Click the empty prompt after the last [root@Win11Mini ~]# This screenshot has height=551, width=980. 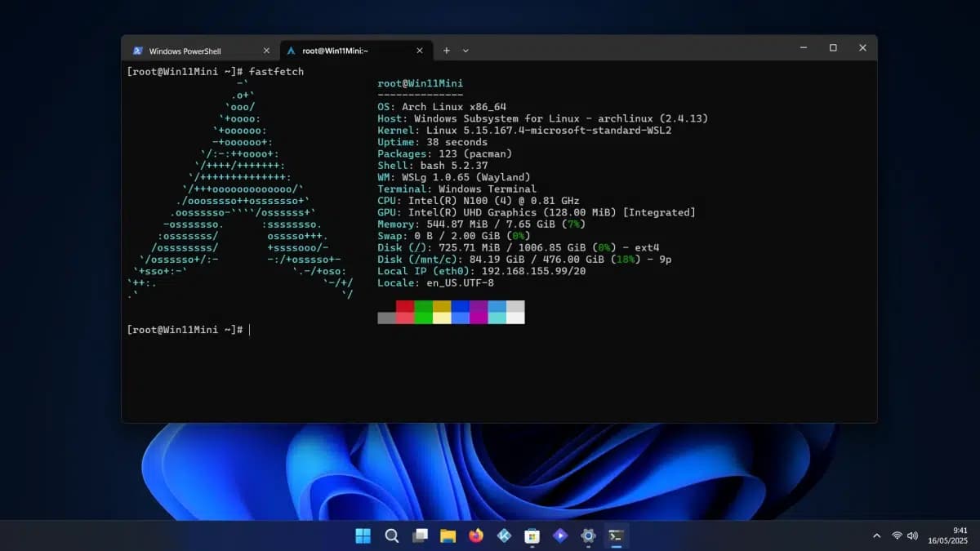click(x=250, y=330)
